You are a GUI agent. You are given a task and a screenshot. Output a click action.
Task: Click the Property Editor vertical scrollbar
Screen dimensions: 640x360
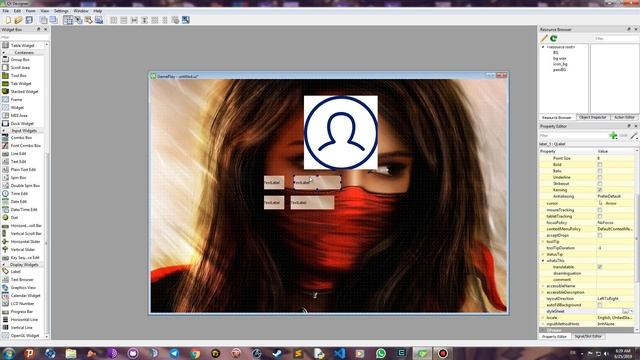pos(637,239)
